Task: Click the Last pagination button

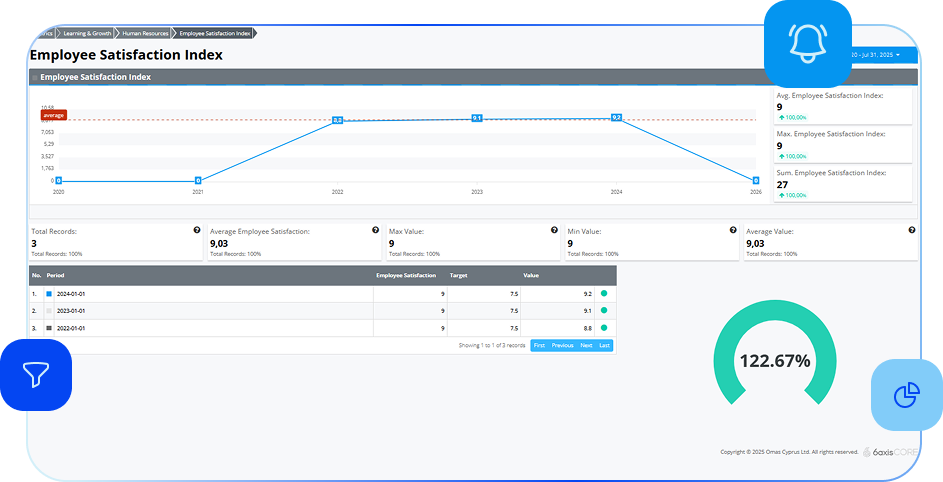Action: tap(604, 345)
